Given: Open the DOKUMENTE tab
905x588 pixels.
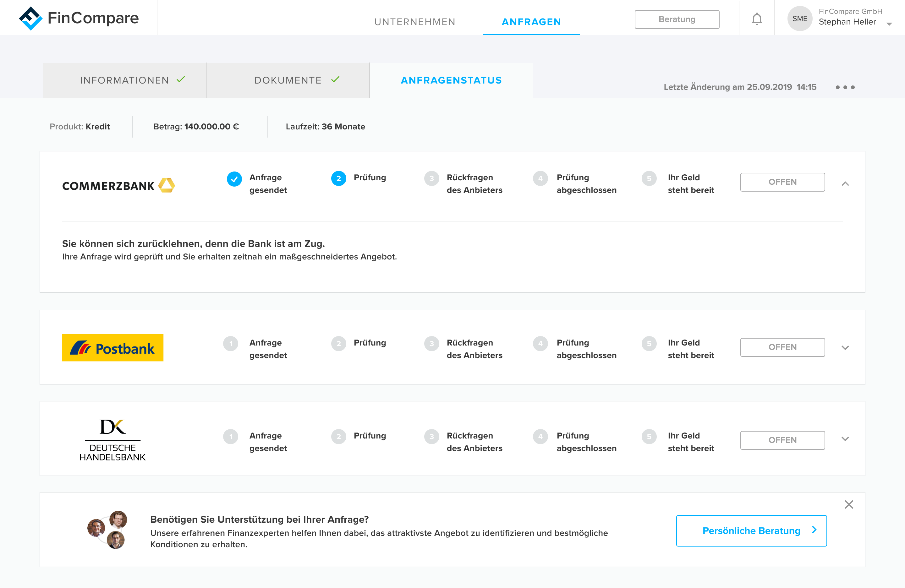Looking at the screenshot, I should pos(288,80).
